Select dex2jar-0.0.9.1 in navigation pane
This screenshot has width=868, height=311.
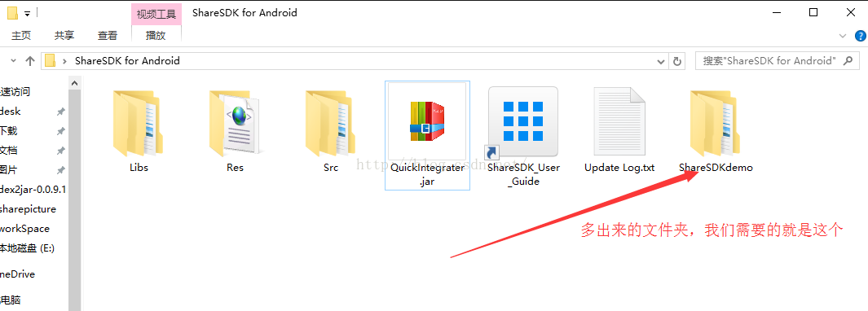pos(33,189)
